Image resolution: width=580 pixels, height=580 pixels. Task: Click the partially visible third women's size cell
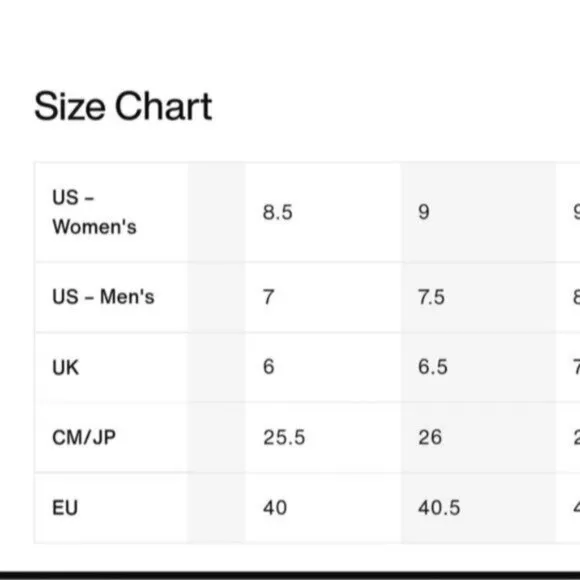point(568,212)
